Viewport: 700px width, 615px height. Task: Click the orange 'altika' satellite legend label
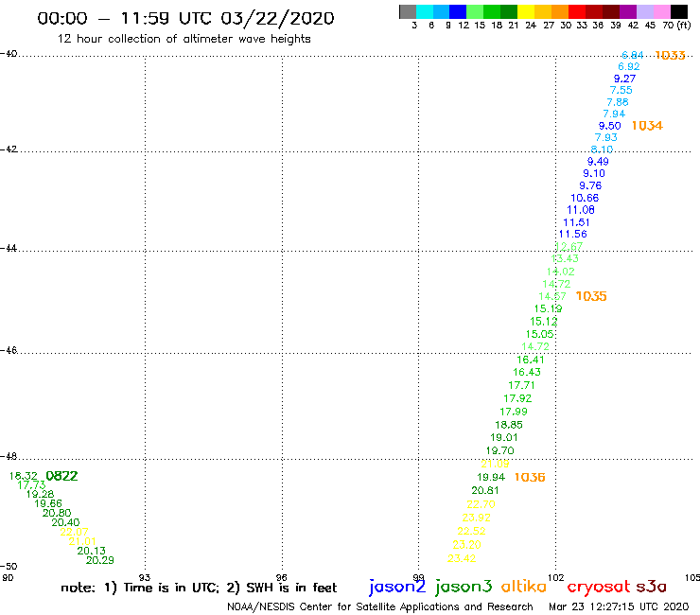(524, 586)
